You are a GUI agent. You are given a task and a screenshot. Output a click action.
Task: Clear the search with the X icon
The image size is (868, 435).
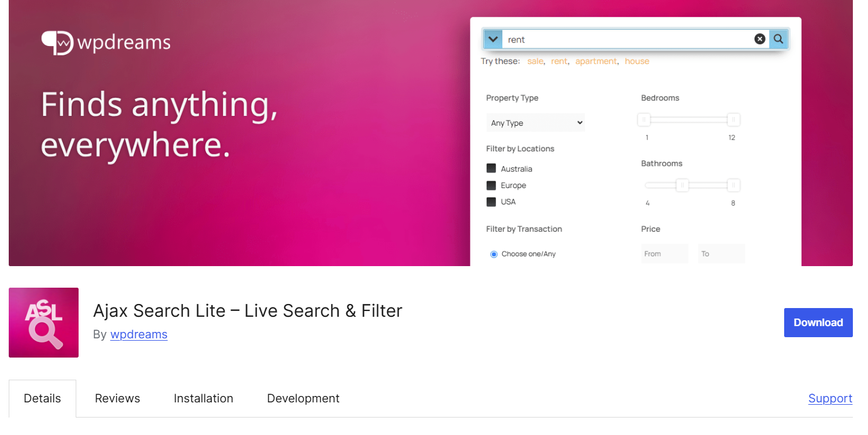coord(760,39)
